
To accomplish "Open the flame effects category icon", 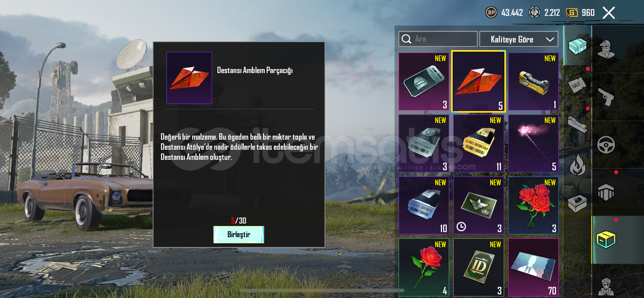I will click(x=577, y=164).
